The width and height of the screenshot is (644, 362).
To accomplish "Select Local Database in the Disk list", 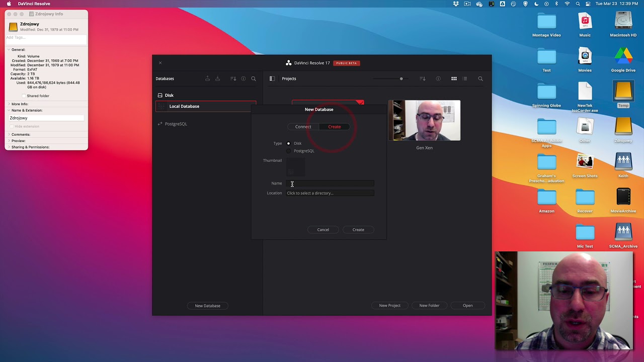I will [206, 106].
